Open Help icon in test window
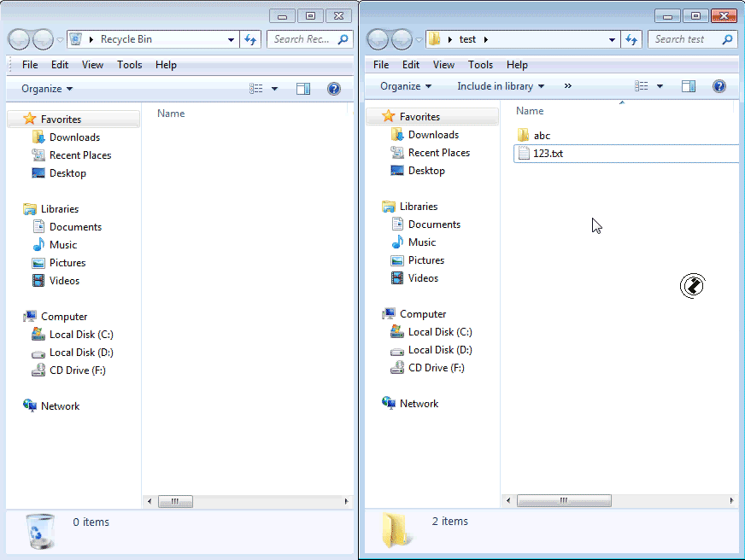Image resolution: width=745 pixels, height=560 pixels. [719, 86]
